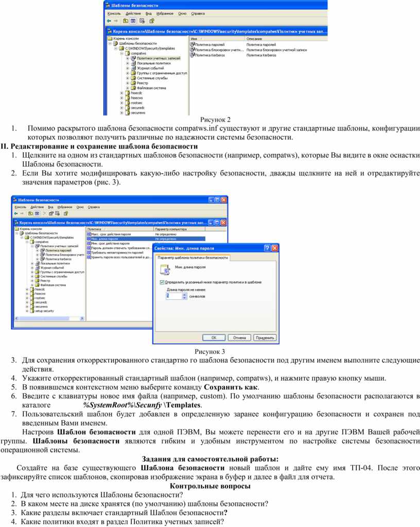Click the Реестр folder icon in Figure 2 tree
The width and height of the screenshot is (420, 527).
tap(133, 83)
